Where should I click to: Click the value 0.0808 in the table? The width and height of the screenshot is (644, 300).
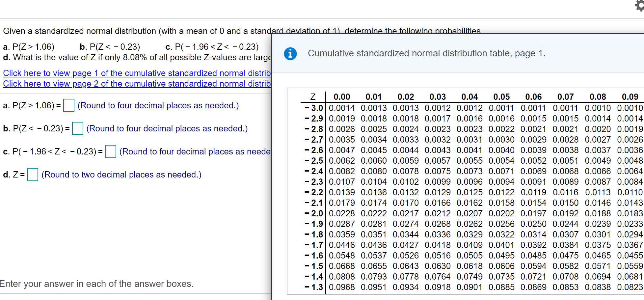pos(342,276)
